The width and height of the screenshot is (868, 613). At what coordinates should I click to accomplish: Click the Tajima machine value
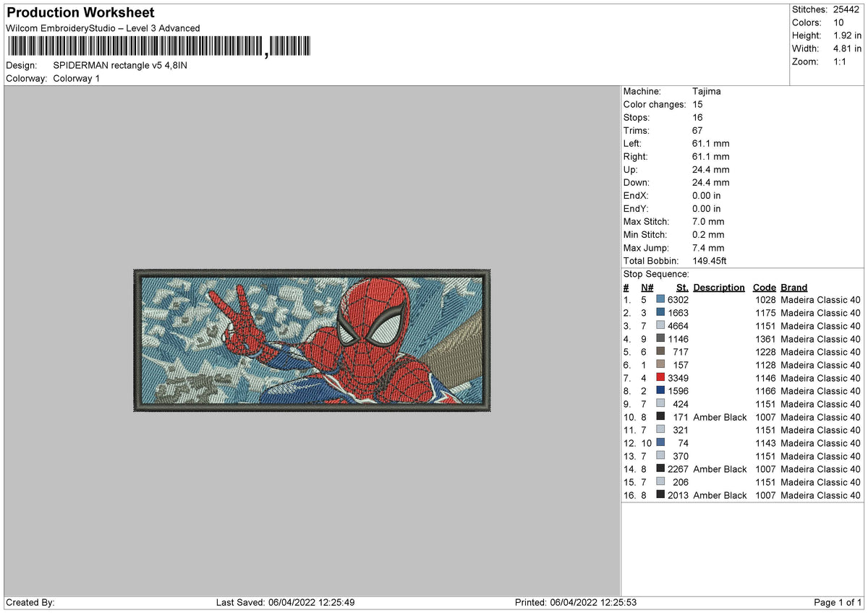(707, 91)
